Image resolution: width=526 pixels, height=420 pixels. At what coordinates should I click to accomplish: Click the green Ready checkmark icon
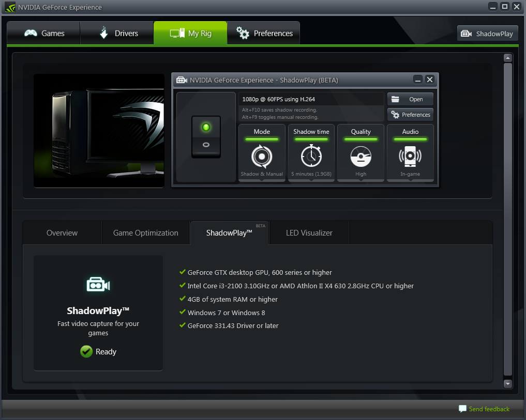86,352
